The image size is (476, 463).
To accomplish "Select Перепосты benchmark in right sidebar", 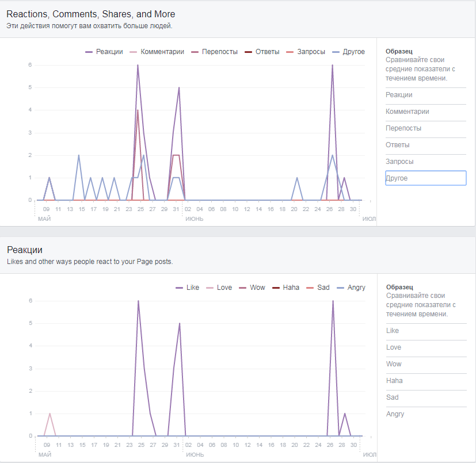I will [x=403, y=128].
